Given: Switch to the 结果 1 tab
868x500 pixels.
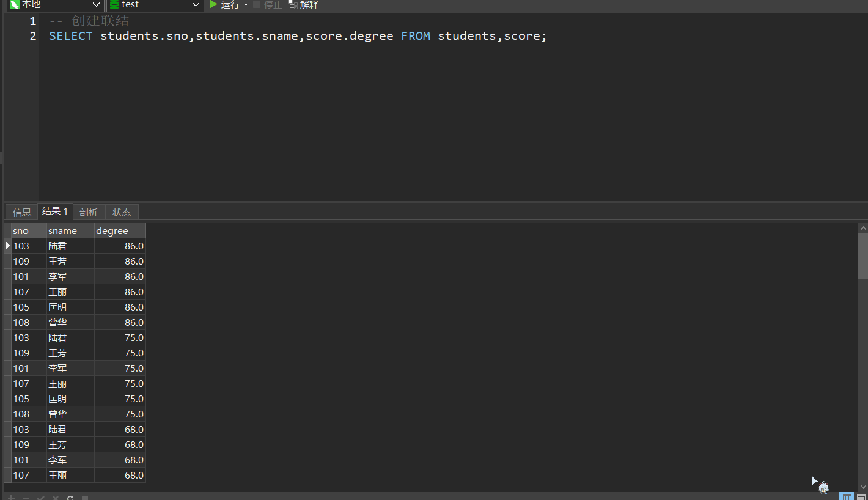Looking at the screenshot, I should click(x=55, y=211).
